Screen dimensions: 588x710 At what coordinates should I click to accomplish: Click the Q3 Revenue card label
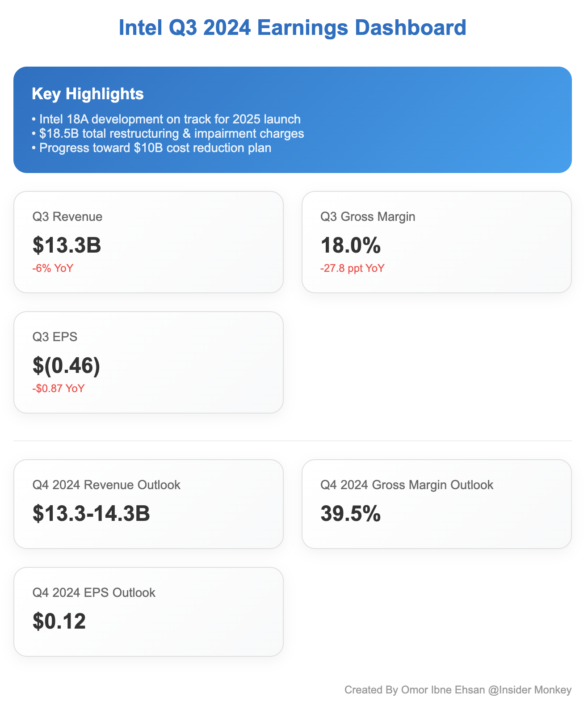point(67,217)
